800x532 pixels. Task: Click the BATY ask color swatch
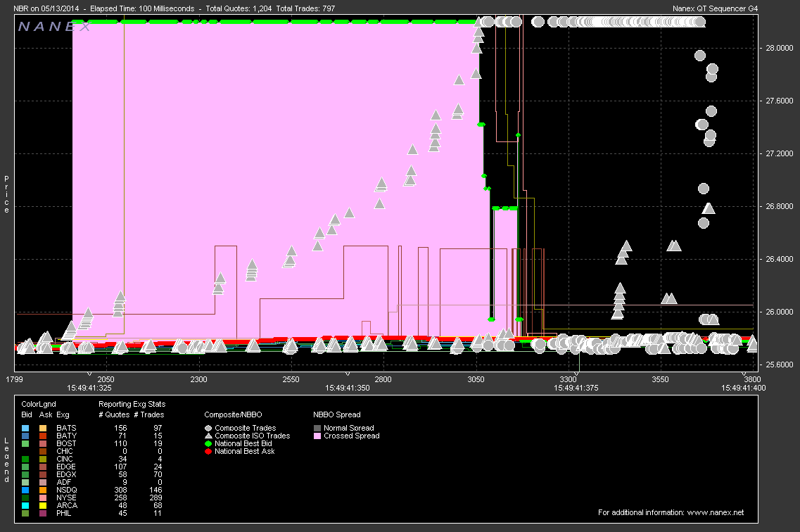click(44, 436)
